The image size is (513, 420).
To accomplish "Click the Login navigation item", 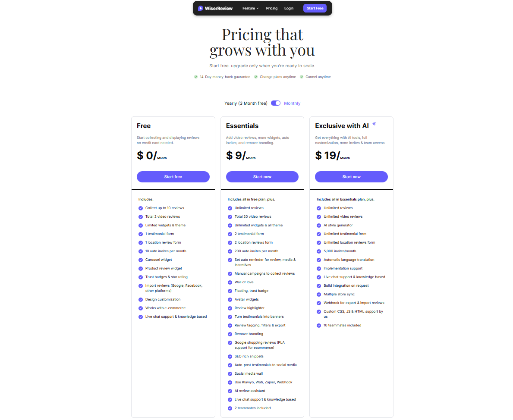I will [289, 8].
